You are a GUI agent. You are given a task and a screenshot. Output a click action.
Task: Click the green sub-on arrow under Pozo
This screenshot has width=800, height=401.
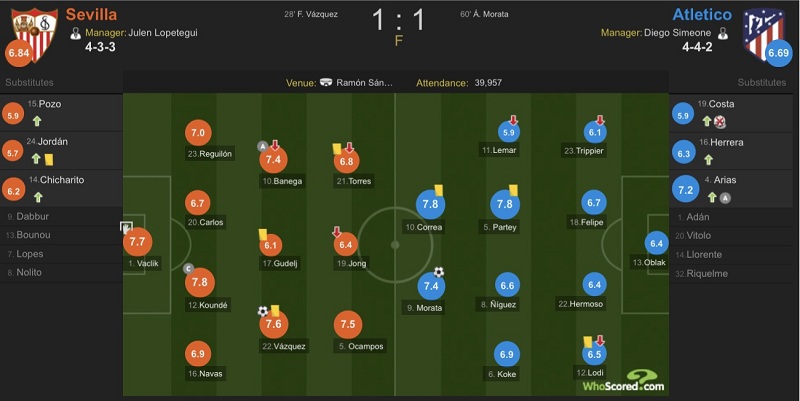[37, 121]
